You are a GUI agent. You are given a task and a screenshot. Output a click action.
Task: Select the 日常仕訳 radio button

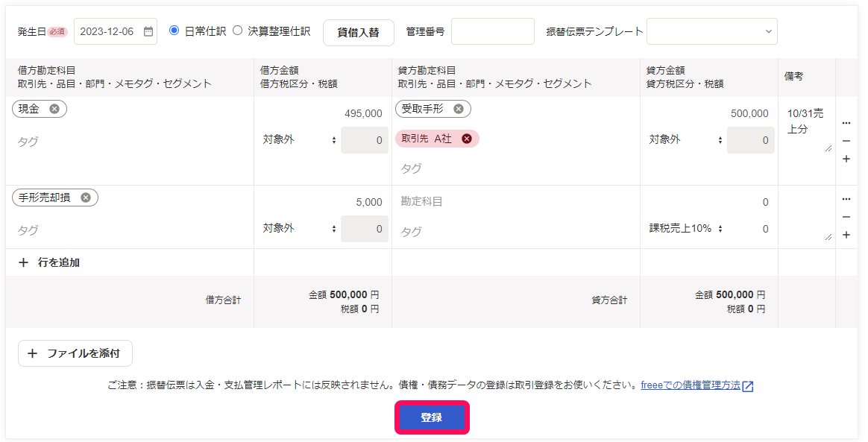(174, 31)
